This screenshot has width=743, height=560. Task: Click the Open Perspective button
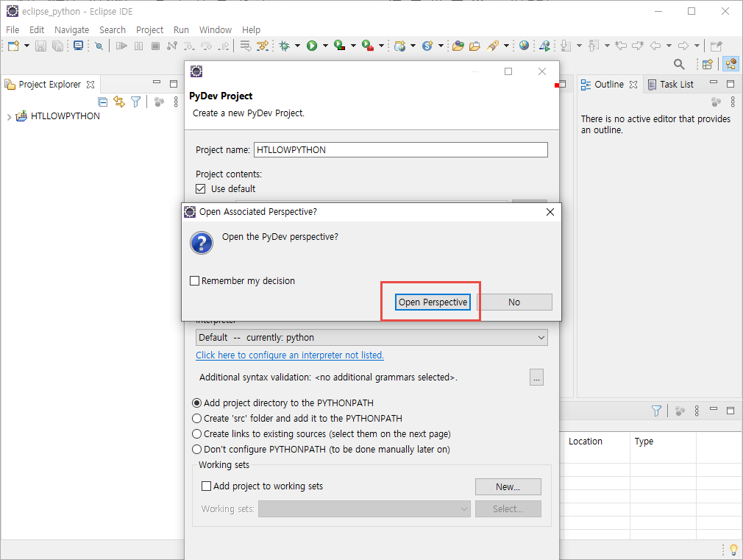433,302
